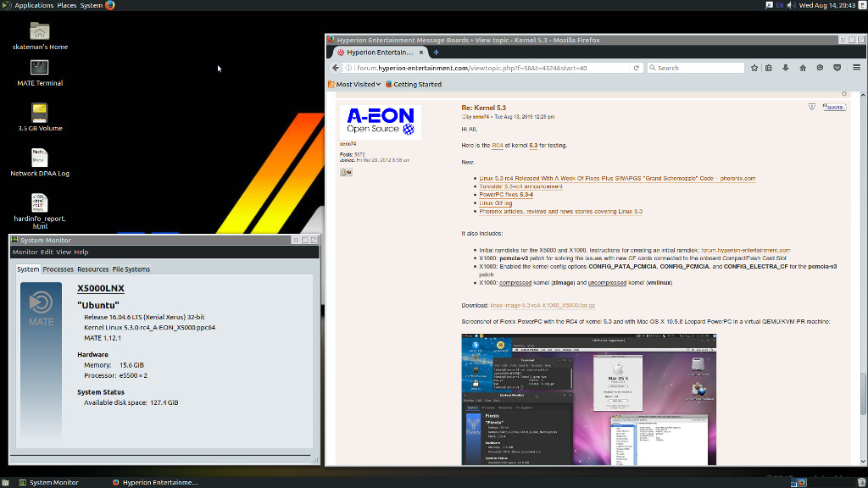Click the volume speaker icon in the top panel

tap(791, 5)
